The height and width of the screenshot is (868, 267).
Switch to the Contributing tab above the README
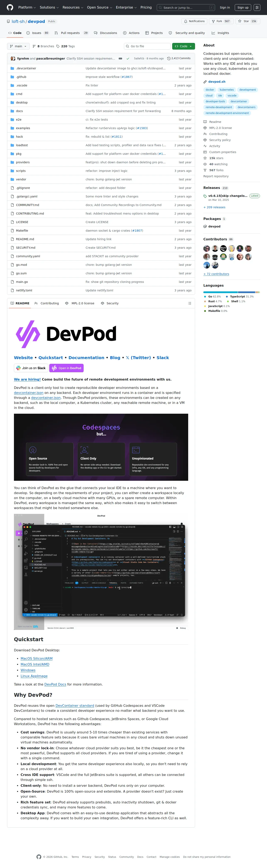point(47,303)
